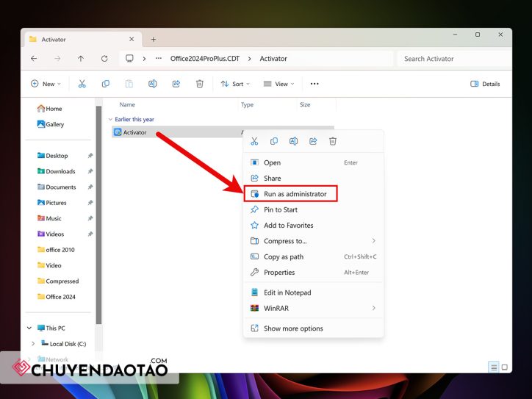Collapse the This PC tree node
Image resolution: width=532 pixels, height=399 pixels.
point(29,328)
